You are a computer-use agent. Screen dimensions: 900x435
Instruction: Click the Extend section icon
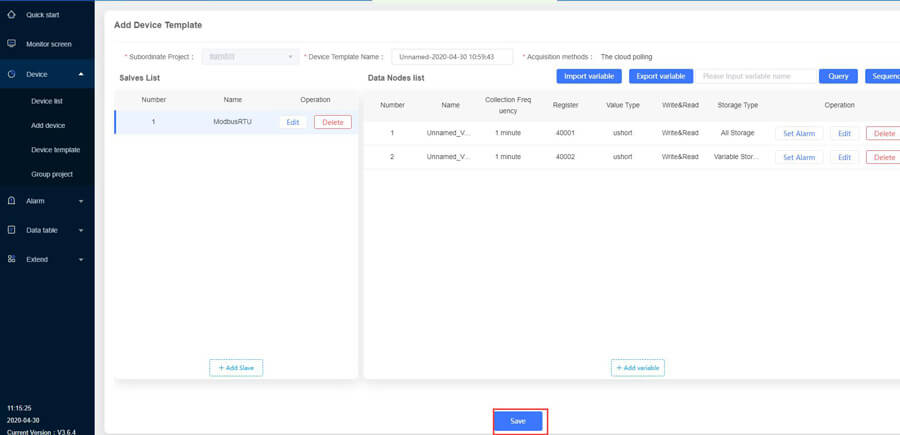(x=11, y=259)
